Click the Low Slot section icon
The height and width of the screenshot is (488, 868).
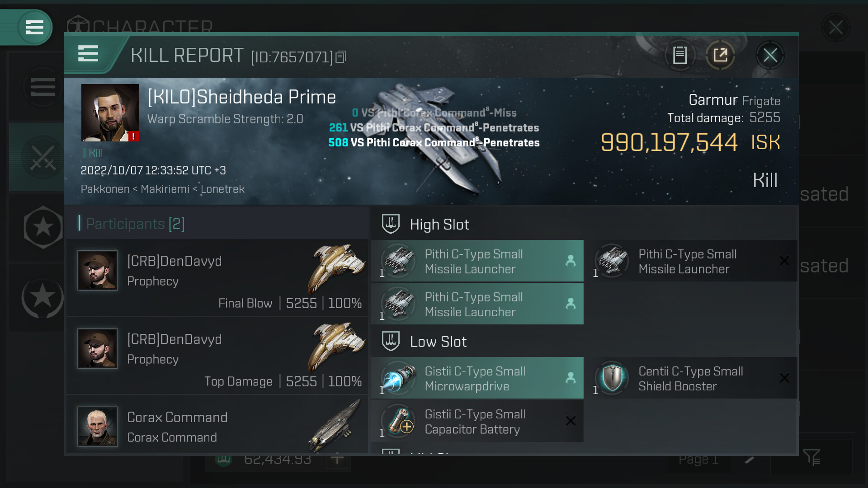tap(391, 342)
